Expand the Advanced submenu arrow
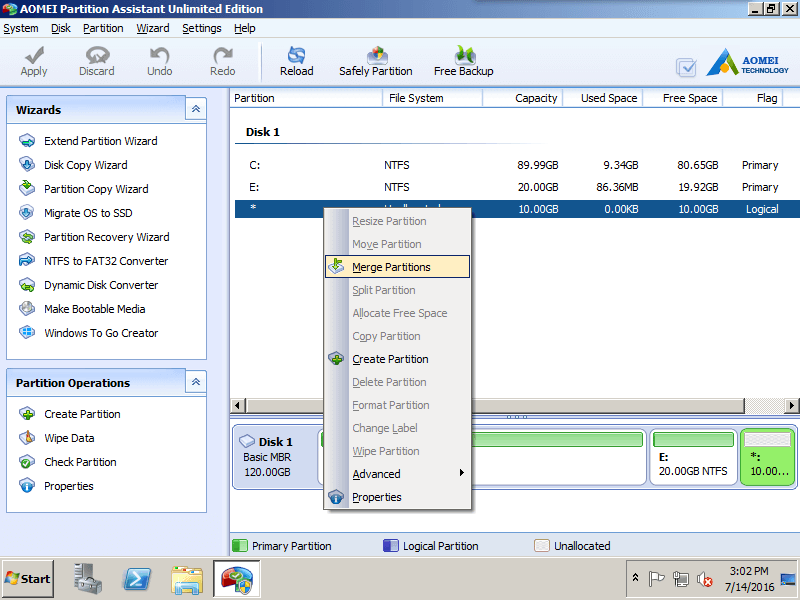Screen dimensions: 800x600 point(461,473)
